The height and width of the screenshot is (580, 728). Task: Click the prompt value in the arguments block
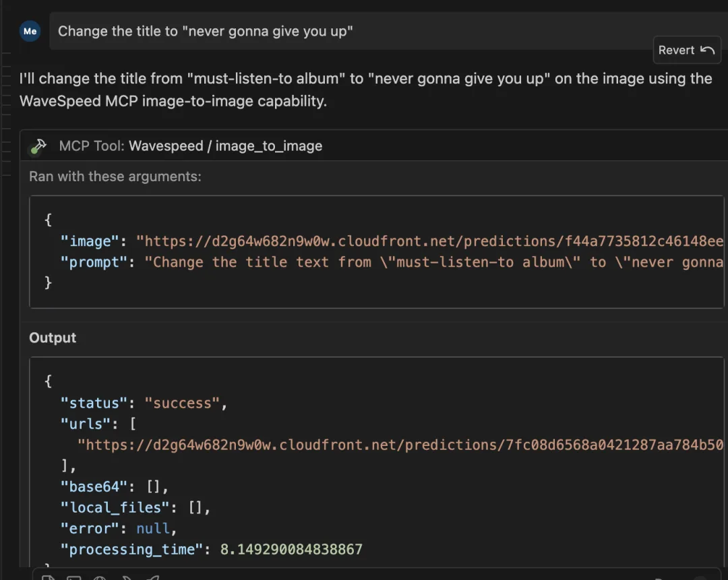tap(433, 262)
